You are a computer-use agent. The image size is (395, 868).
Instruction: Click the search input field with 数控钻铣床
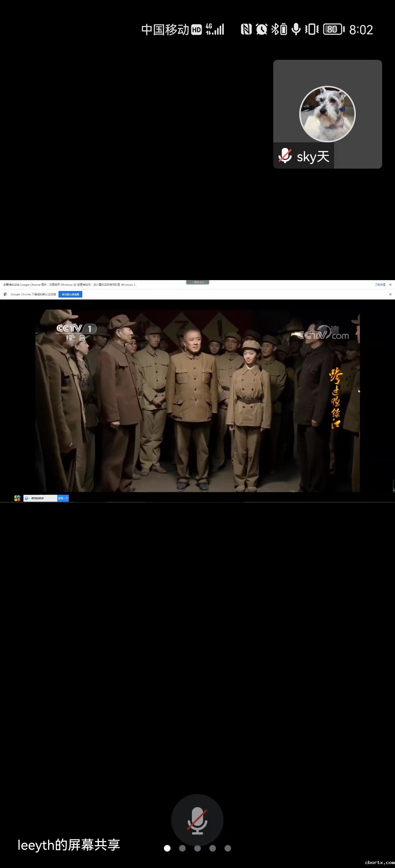pyautogui.click(x=43, y=498)
